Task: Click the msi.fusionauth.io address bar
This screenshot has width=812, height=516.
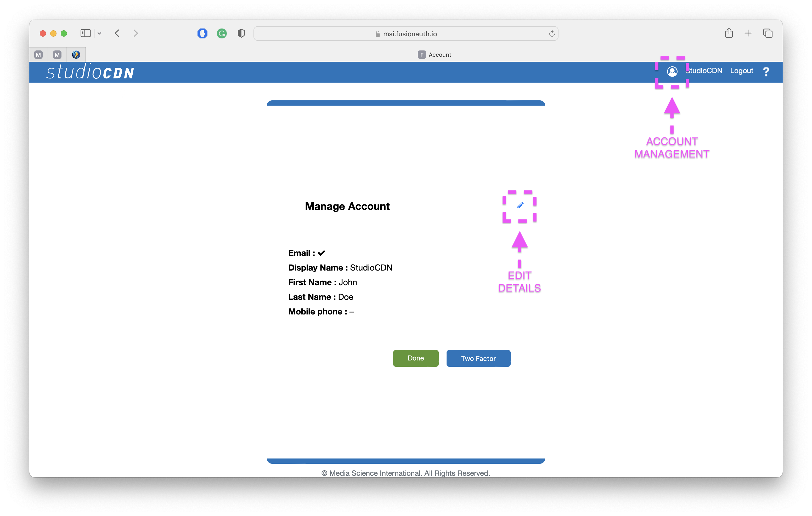Action: (406, 34)
